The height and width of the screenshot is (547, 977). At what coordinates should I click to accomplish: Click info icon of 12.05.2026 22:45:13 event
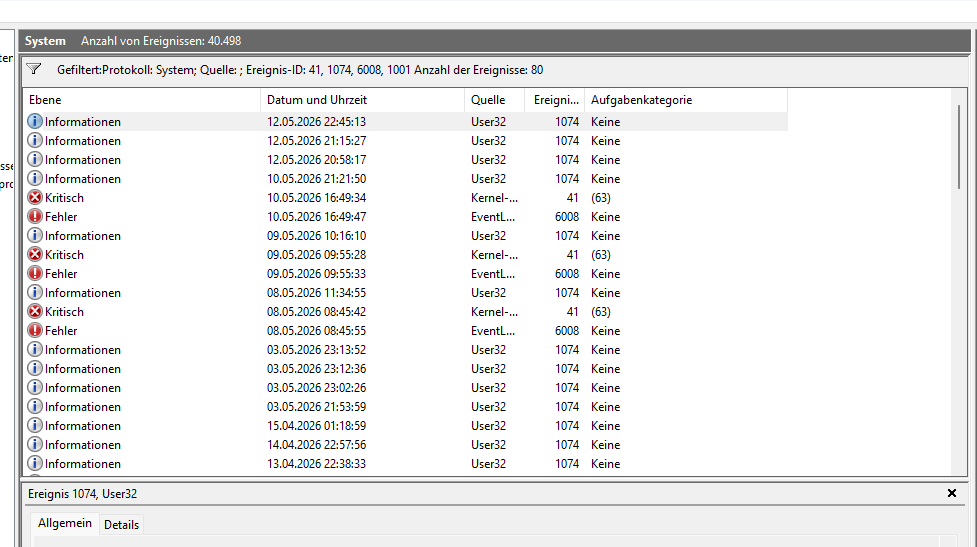[35, 121]
